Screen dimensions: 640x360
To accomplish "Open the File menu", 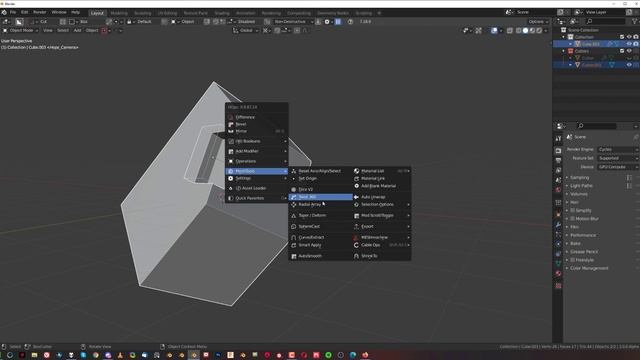I will [x=13, y=12].
